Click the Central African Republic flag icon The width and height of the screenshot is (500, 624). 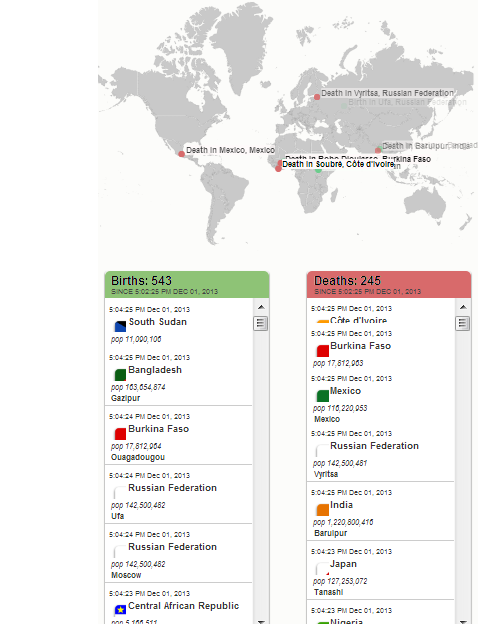click(x=120, y=610)
